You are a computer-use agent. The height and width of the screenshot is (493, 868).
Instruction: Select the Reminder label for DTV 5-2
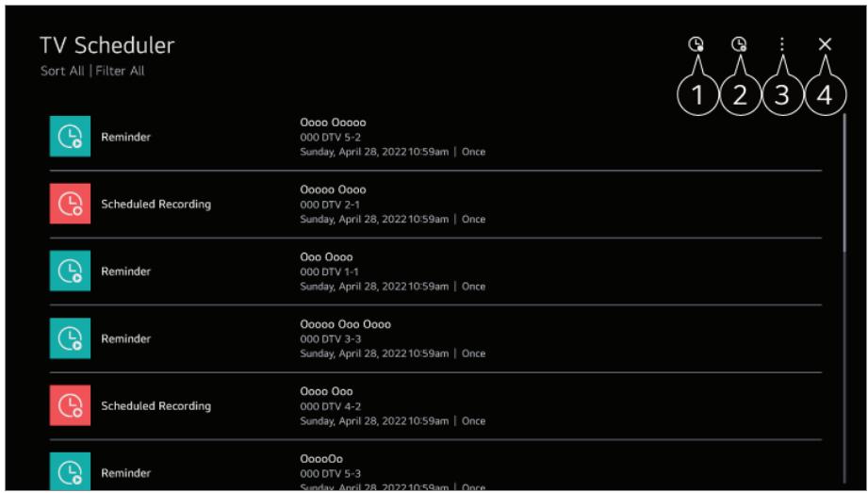tap(126, 138)
